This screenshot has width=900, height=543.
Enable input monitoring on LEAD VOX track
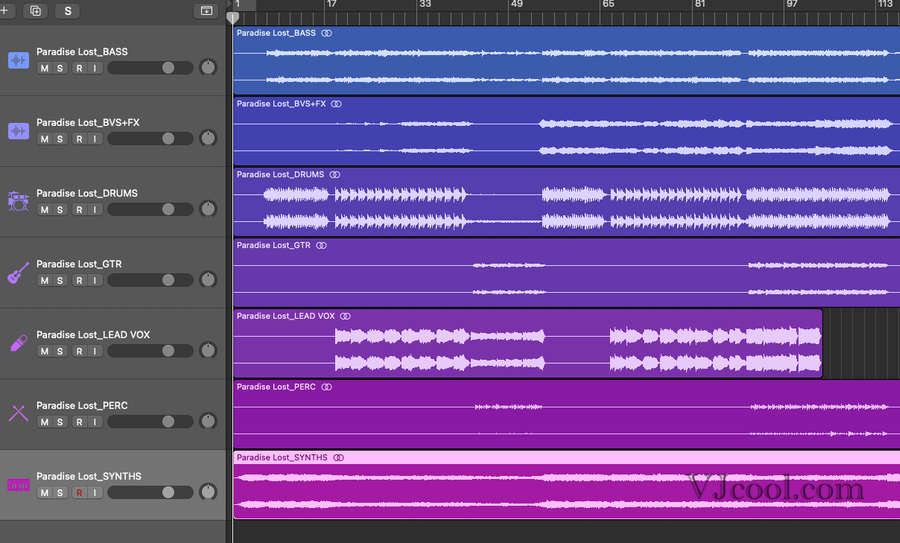click(x=94, y=351)
